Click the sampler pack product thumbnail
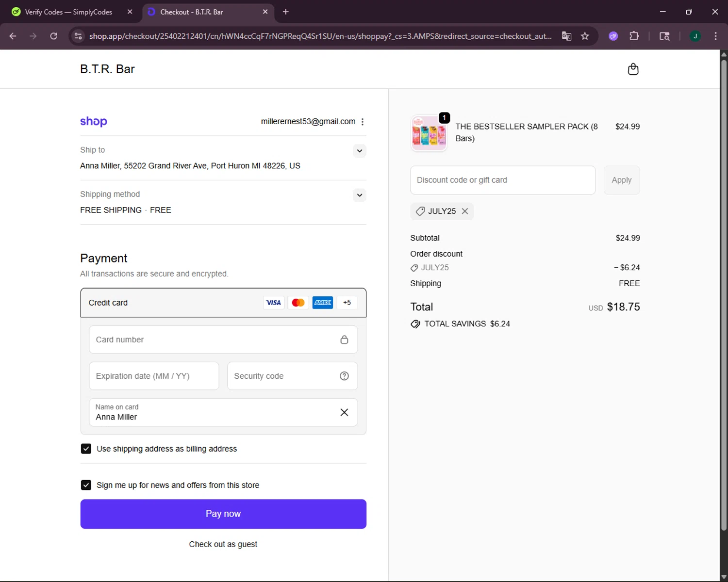The height and width of the screenshot is (582, 728). click(x=429, y=133)
